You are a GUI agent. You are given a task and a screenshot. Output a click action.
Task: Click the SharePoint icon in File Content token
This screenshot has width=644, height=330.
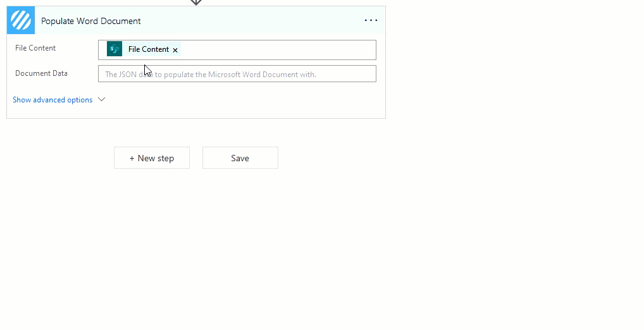tap(115, 49)
